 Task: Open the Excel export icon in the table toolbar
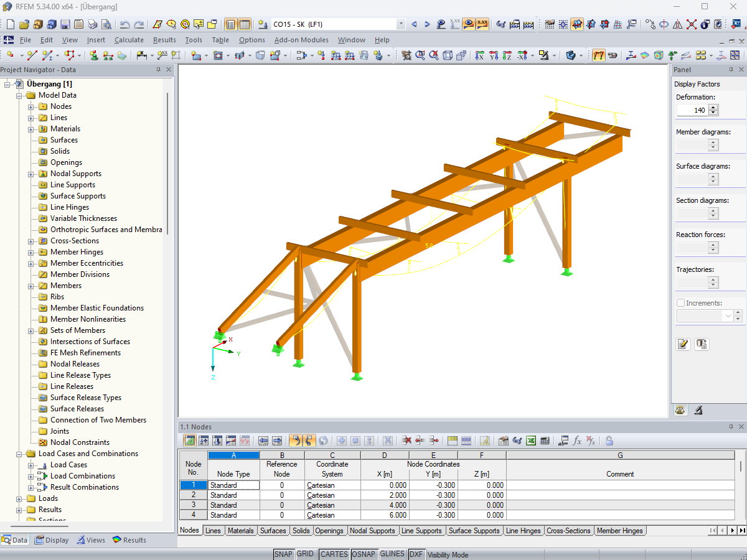530,441
